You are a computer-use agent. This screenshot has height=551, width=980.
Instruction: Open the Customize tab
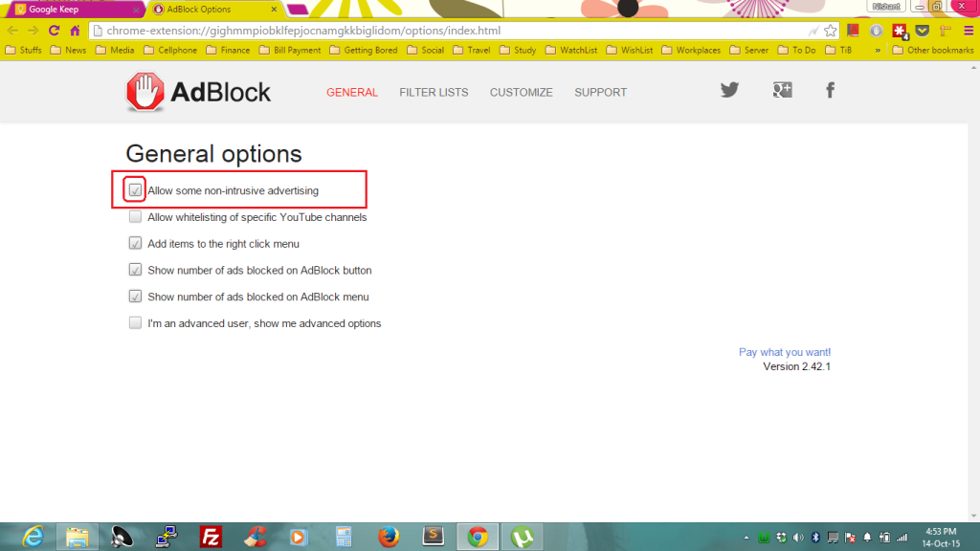(521, 93)
